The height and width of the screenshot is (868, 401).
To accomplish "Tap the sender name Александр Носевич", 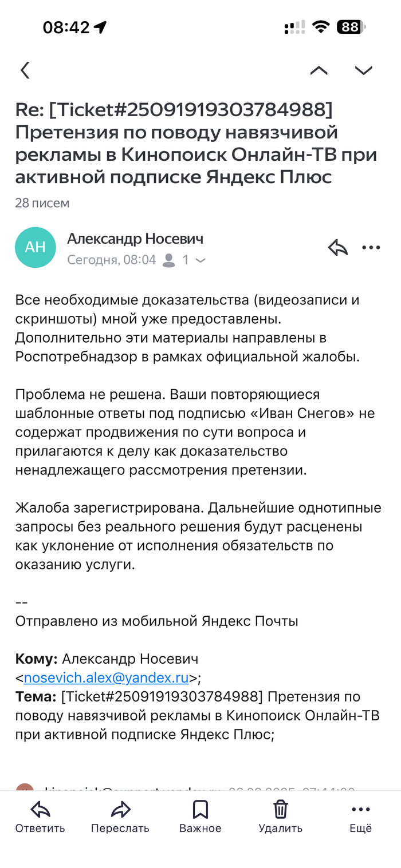I will click(135, 238).
